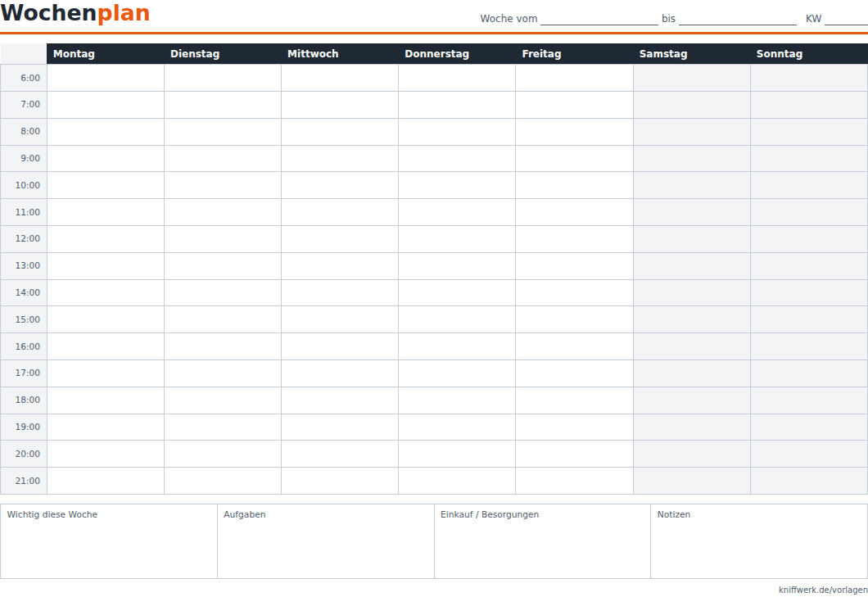
Task: Select the Samstag column header
Action: [x=692, y=54]
